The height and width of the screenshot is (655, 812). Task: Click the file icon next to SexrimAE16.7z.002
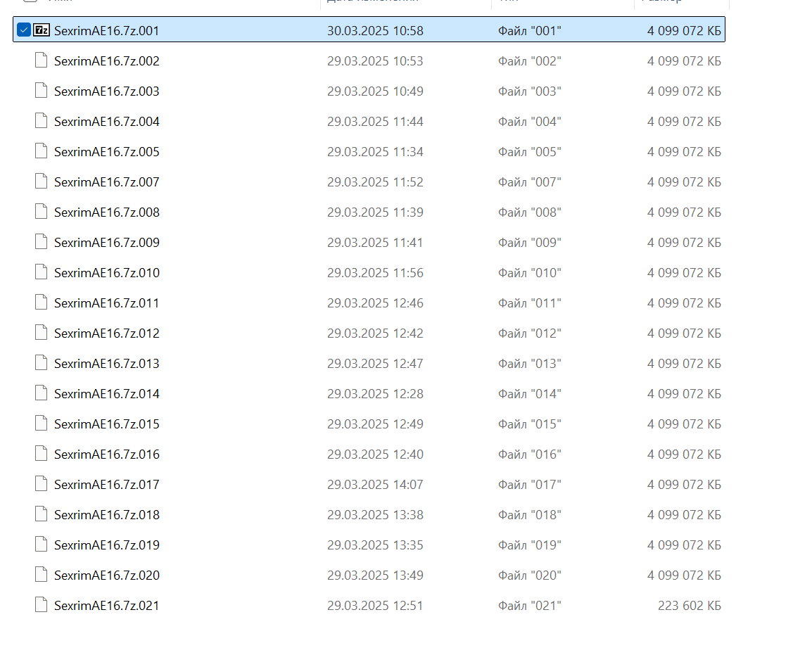tap(42, 61)
